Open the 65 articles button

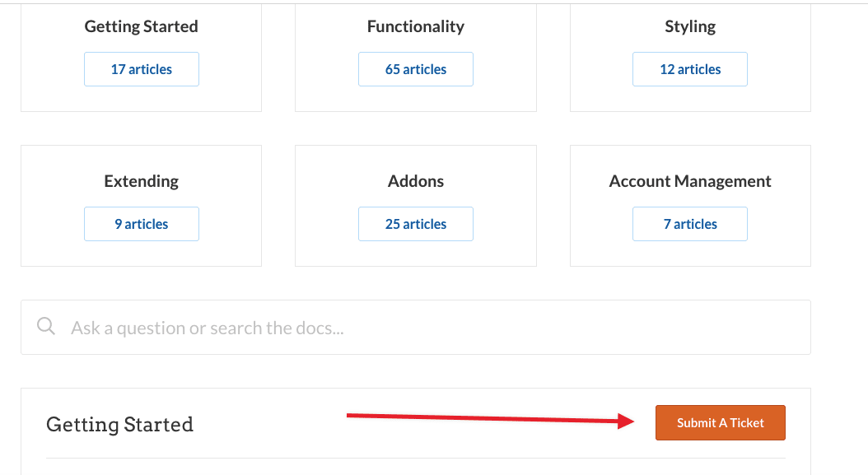tap(416, 69)
